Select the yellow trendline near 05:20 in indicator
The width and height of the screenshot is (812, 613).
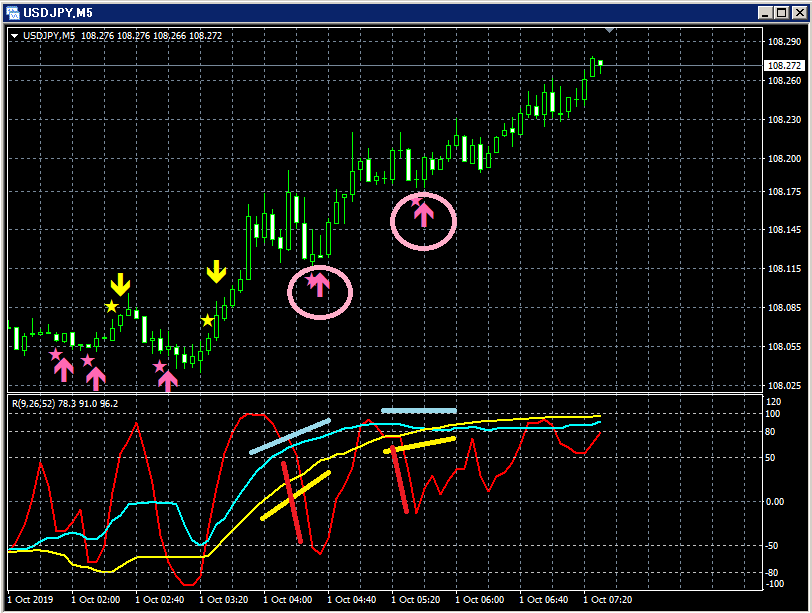click(419, 445)
